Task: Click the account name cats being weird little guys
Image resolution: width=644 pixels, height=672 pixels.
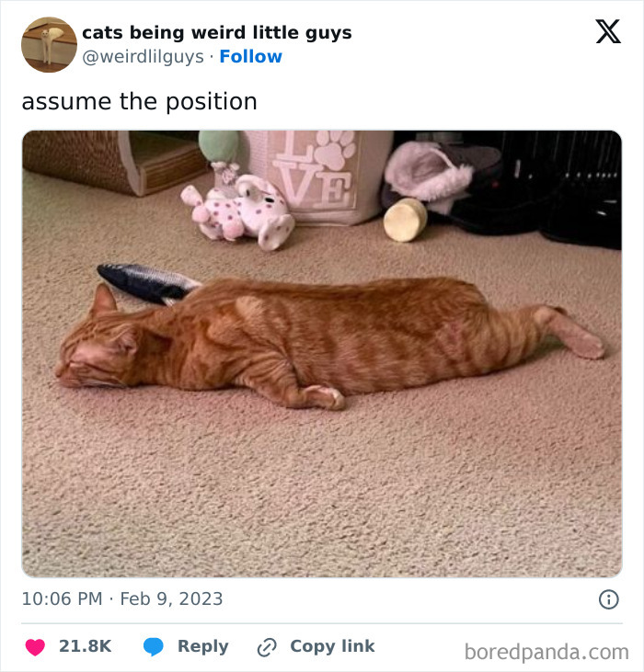Action: coord(217,32)
